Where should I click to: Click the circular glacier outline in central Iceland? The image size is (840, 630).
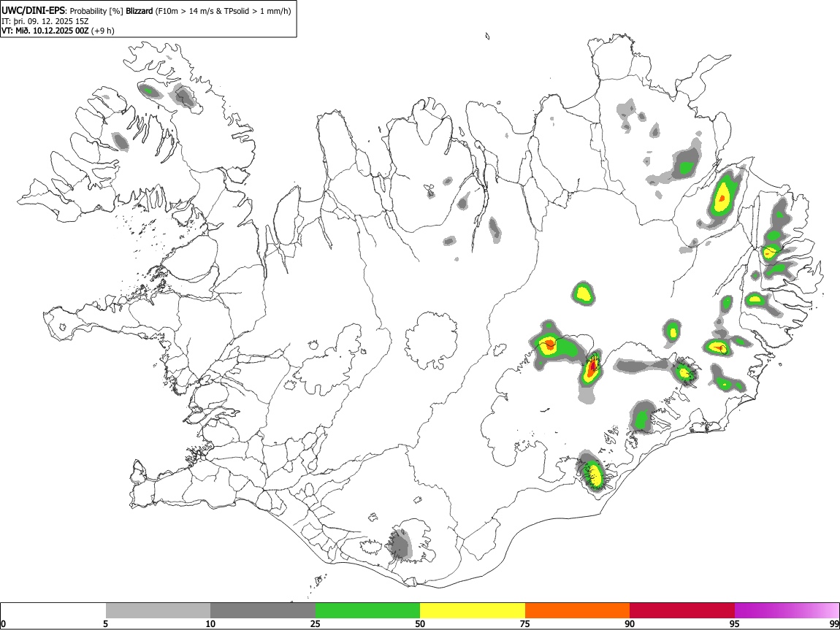[x=431, y=341]
